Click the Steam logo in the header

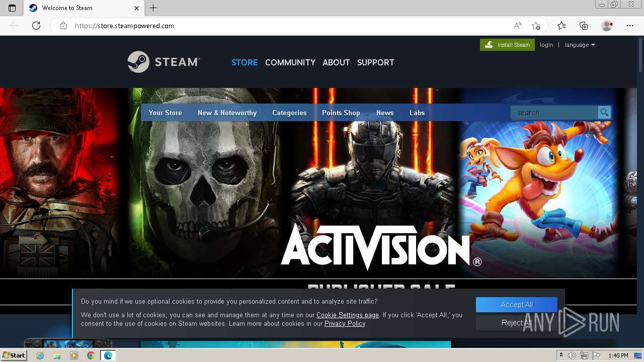(164, 62)
